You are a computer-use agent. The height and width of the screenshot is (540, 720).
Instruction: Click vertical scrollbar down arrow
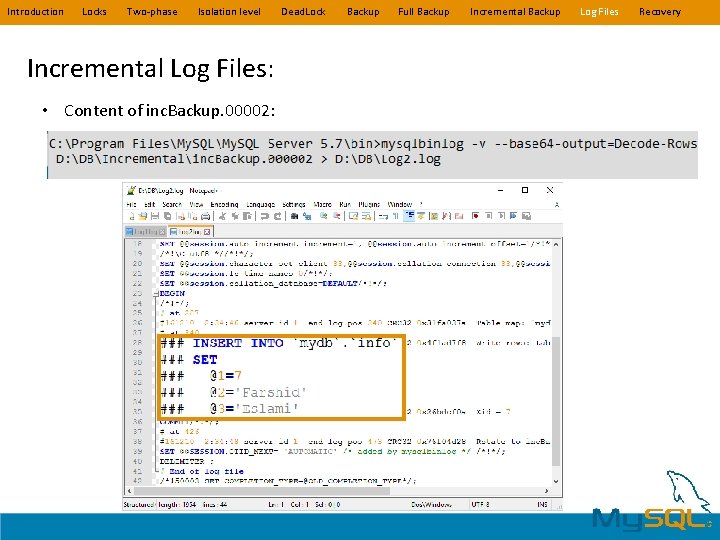[x=556, y=481]
